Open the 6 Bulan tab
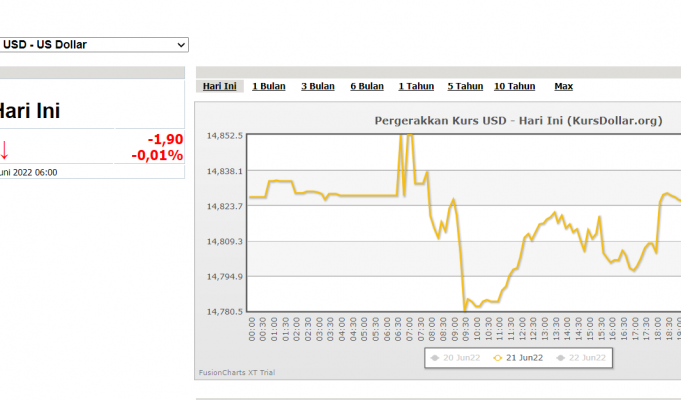The image size is (681, 400). 367,86
